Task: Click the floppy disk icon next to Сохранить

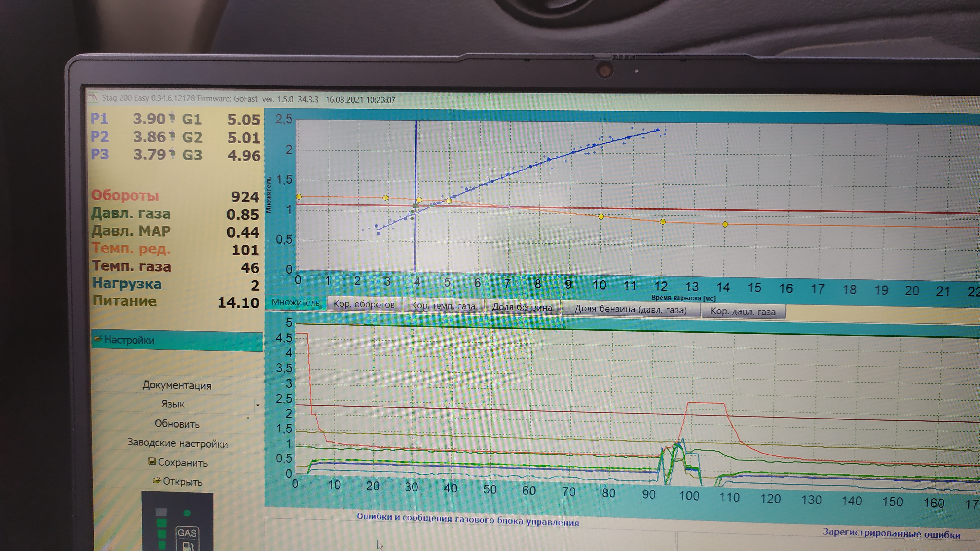Action: click(152, 461)
